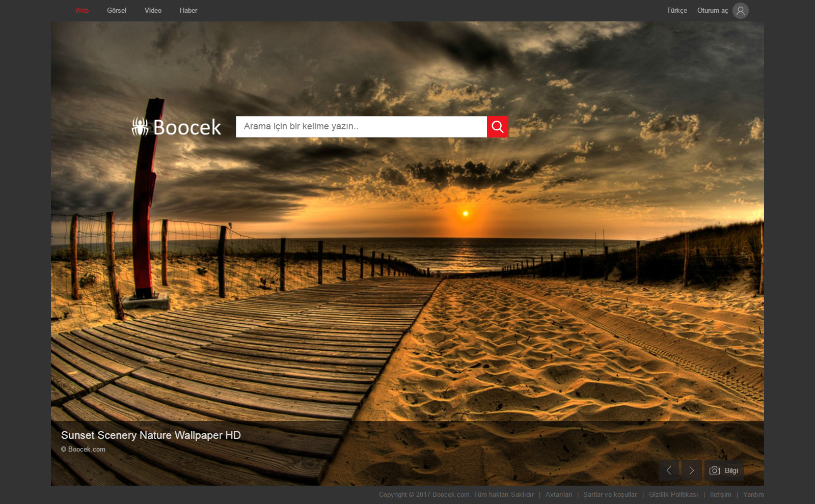815x504 pixels.
Task: Click the red magnifier search button
Action: (x=497, y=127)
